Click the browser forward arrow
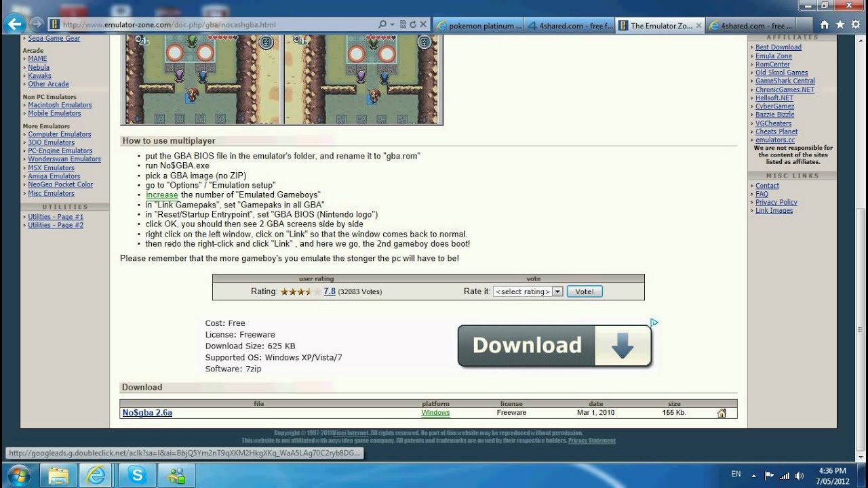The width and height of the screenshot is (868, 488). click(37, 24)
